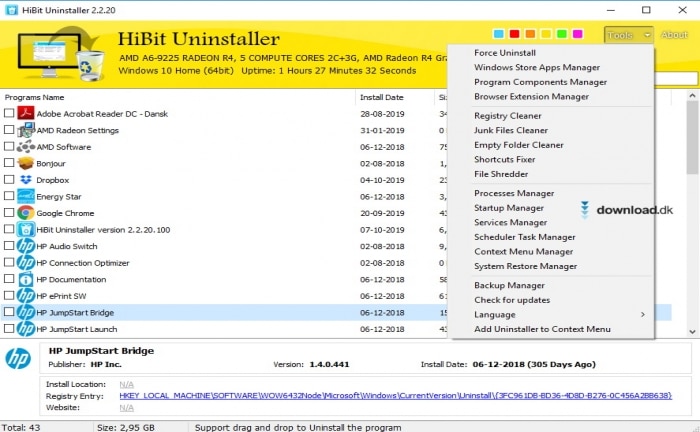Click the AMD Software icon

point(26,146)
